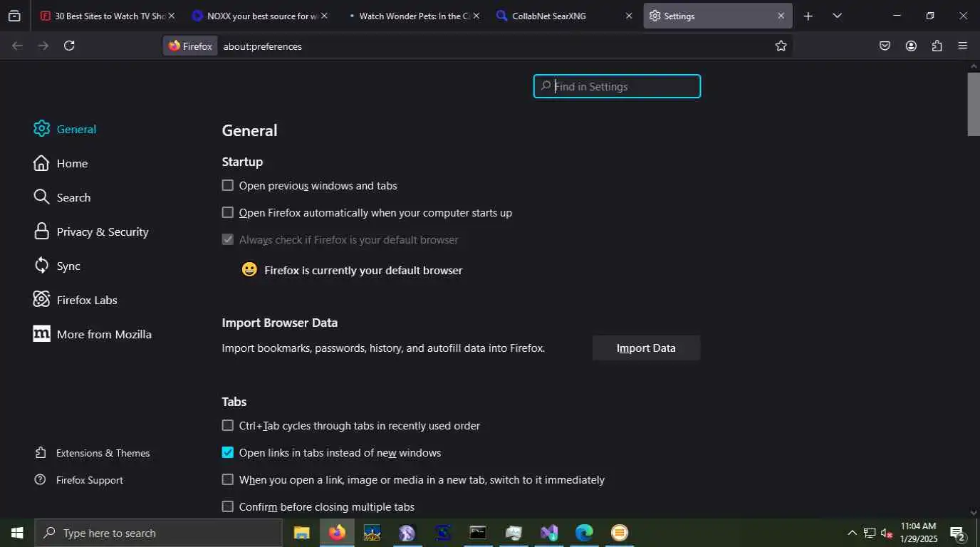
Task: Enable switch to new tab immediately option
Action: point(228,479)
